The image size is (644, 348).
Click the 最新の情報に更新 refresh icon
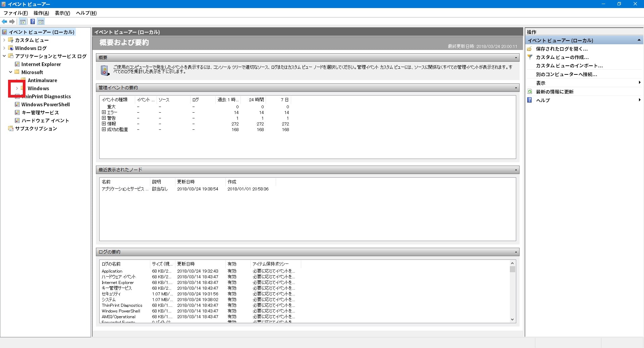click(x=530, y=92)
